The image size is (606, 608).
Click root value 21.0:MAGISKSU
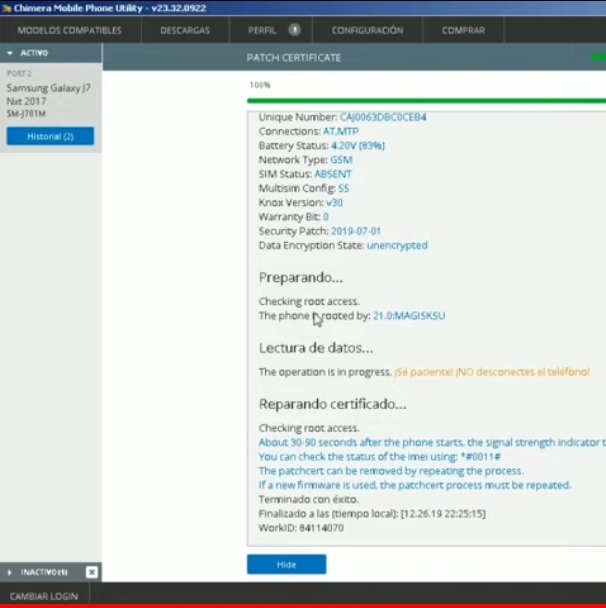coord(409,316)
